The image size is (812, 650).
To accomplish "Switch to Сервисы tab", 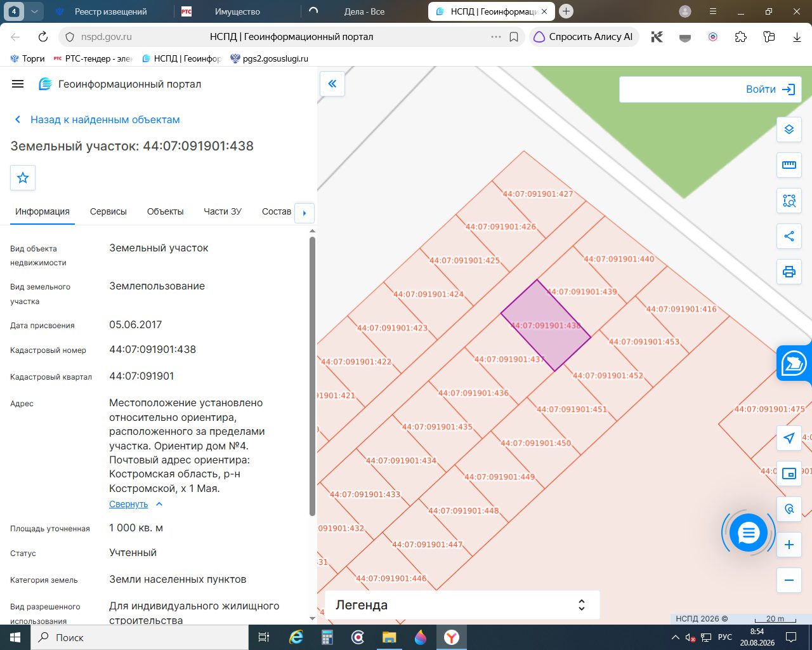I will 108,211.
